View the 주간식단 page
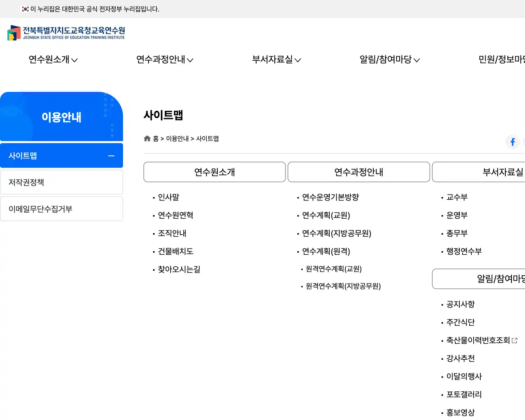 pos(460,322)
